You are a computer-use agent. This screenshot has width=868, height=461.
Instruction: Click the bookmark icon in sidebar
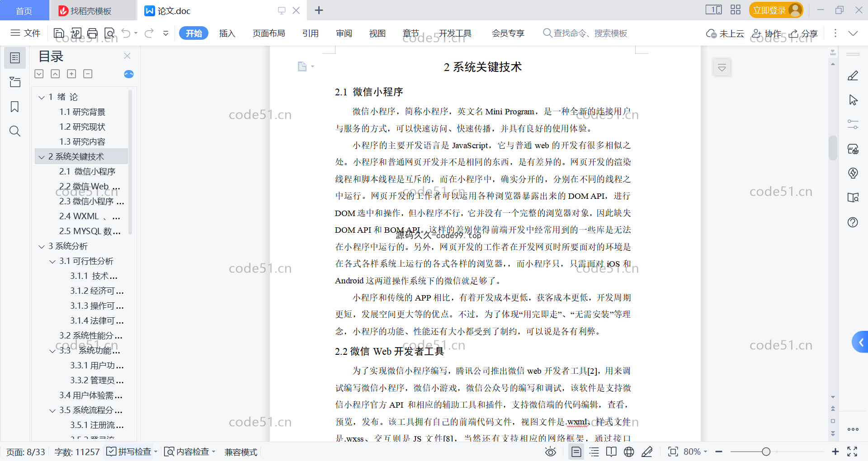15,107
